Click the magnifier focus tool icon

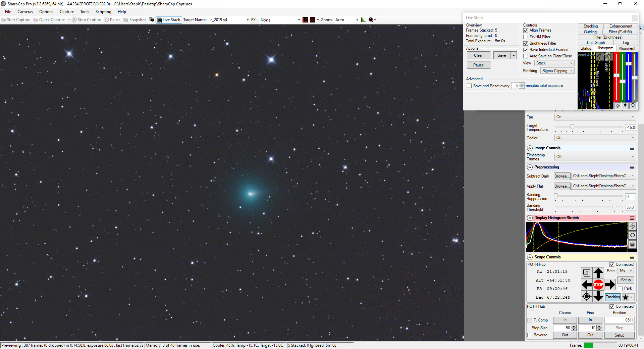[371, 20]
